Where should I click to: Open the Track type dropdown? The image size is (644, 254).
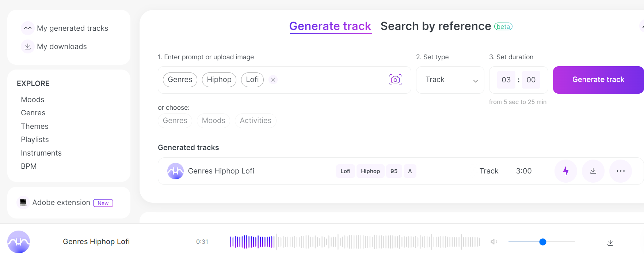[x=450, y=80]
